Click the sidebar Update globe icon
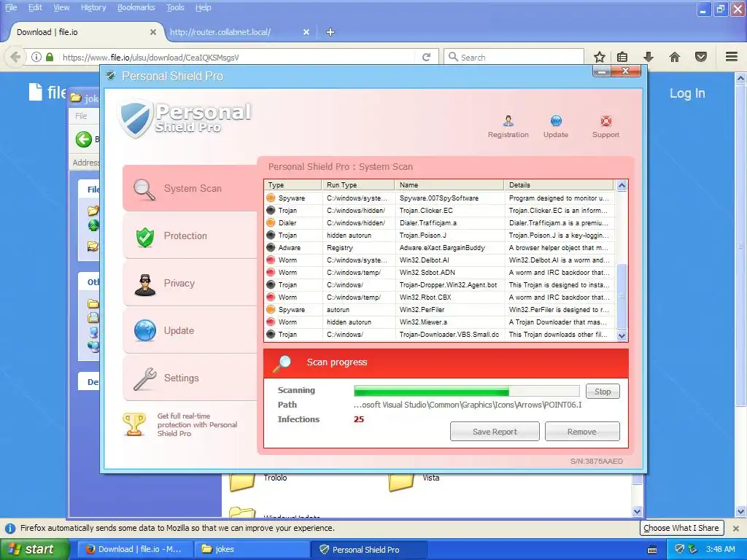 pyautogui.click(x=145, y=330)
